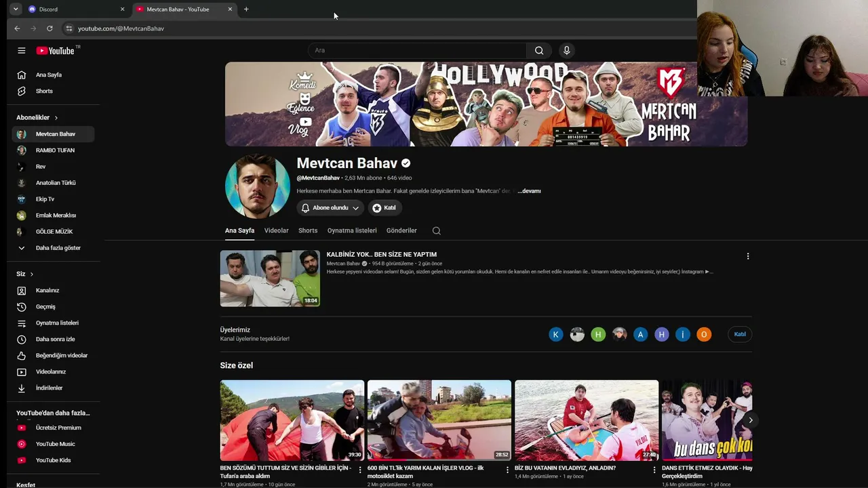This screenshot has height=488, width=868.
Task: Click the YouTube search input field
Action: 417,50
